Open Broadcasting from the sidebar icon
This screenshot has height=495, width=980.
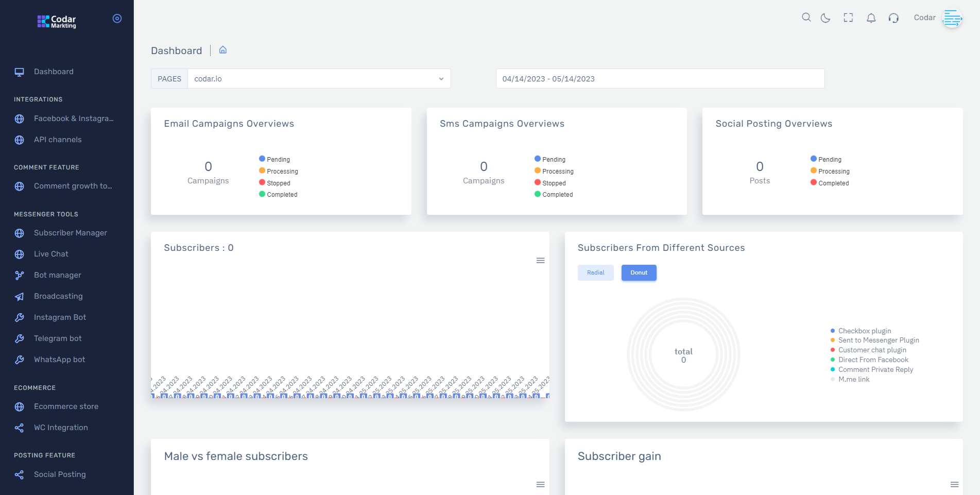pos(19,296)
